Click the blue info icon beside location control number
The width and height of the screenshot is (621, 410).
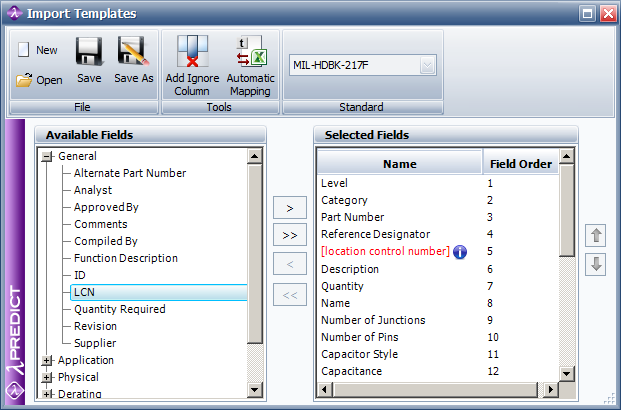(x=460, y=252)
